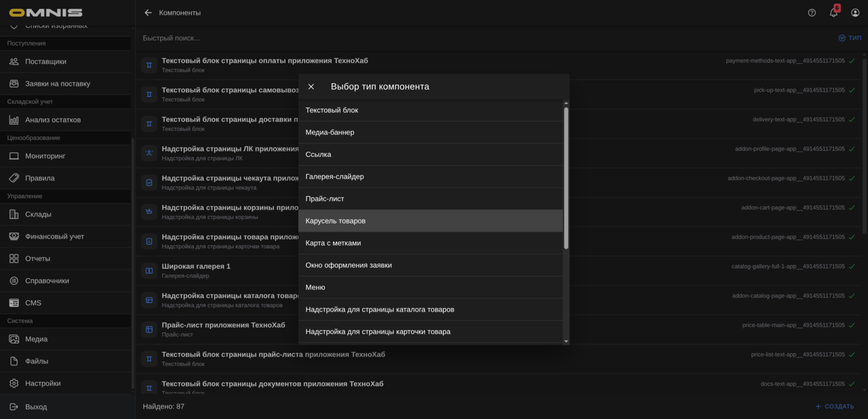Image resolution: width=868 pixels, height=419 pixels.
Task: Open the ТИП filter dropdown
Action: tap(851, 37)
